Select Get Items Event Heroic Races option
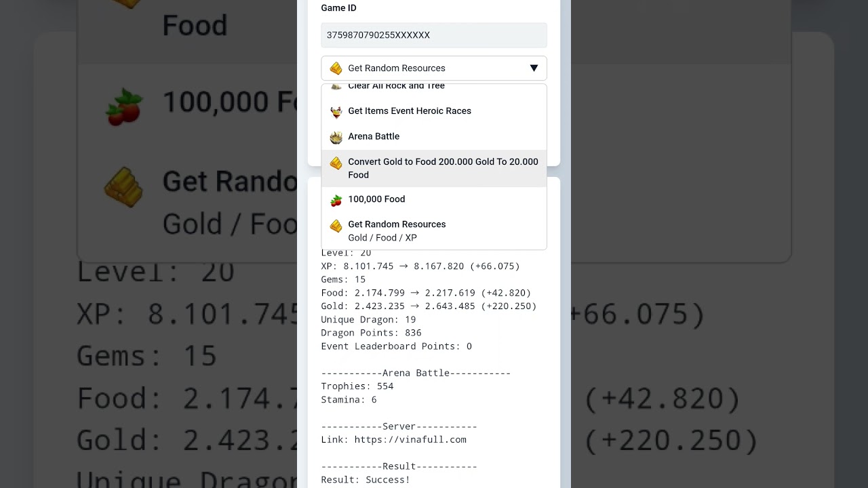Viewport: 868px width, 488px height. pos(434,111)
